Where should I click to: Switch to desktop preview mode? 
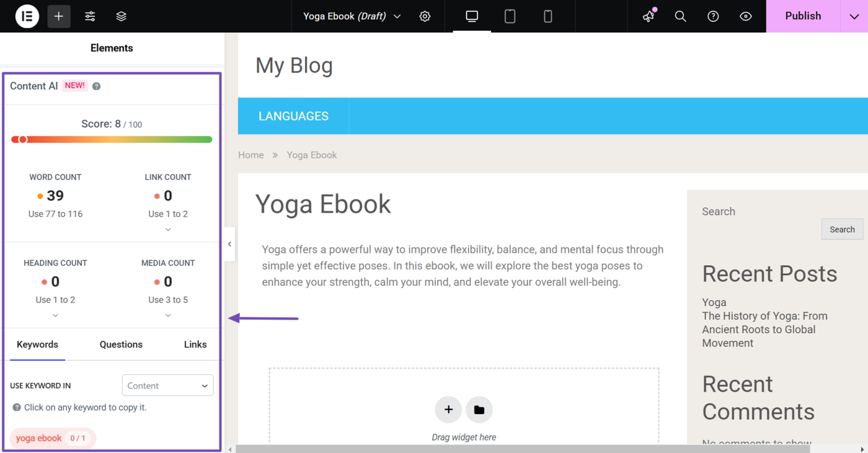472,16
